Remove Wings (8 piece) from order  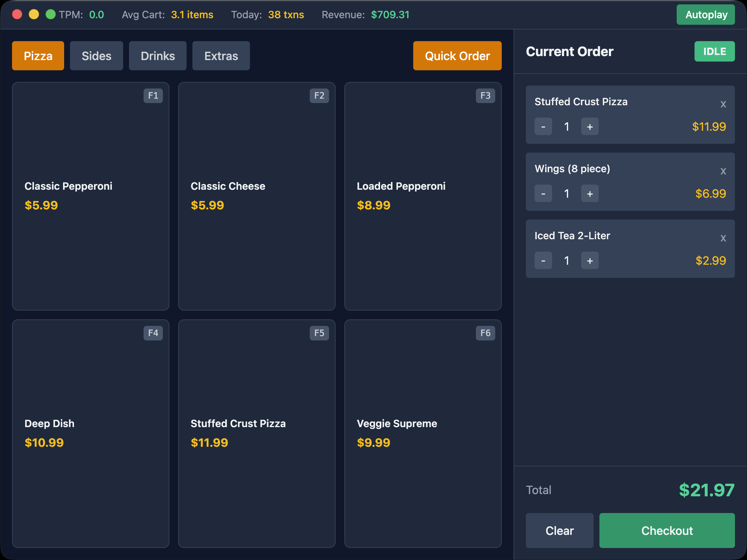click(723, 171)
